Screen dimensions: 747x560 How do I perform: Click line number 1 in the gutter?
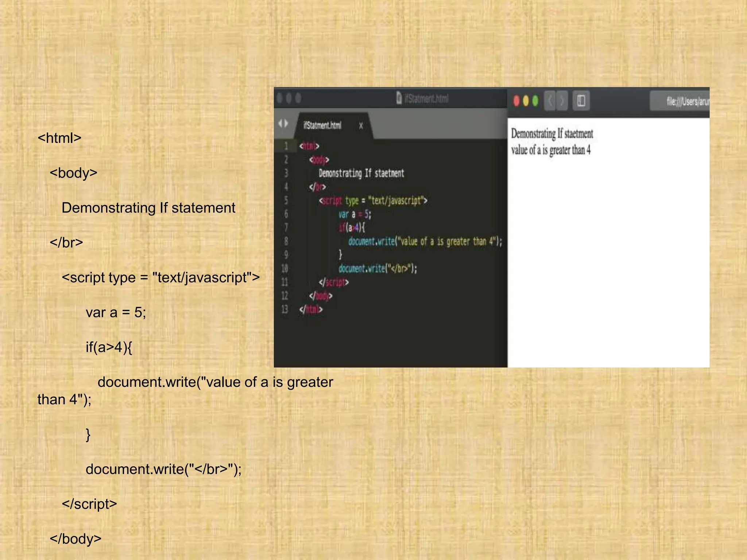tap(286, 146)
